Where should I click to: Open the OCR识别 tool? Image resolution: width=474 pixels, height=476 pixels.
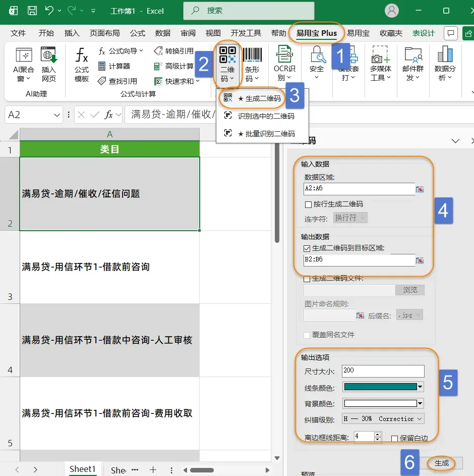click(x=284, y=63)
